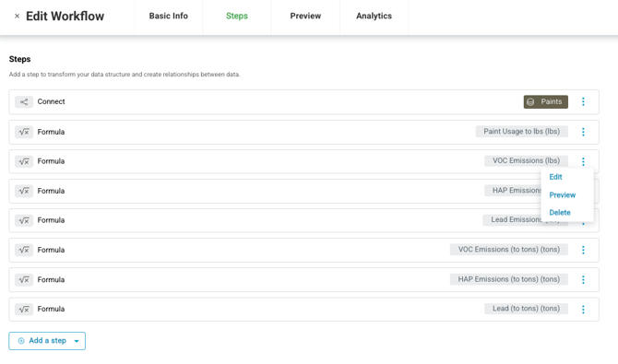Click the Formula label beside Lead (to tons)
The image size is (618, 364).
pyautogui.click(x=51, y=309)
